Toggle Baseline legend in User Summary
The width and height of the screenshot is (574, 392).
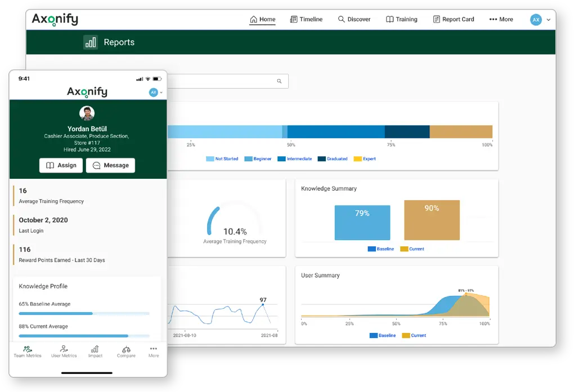(x=383, y=335)
